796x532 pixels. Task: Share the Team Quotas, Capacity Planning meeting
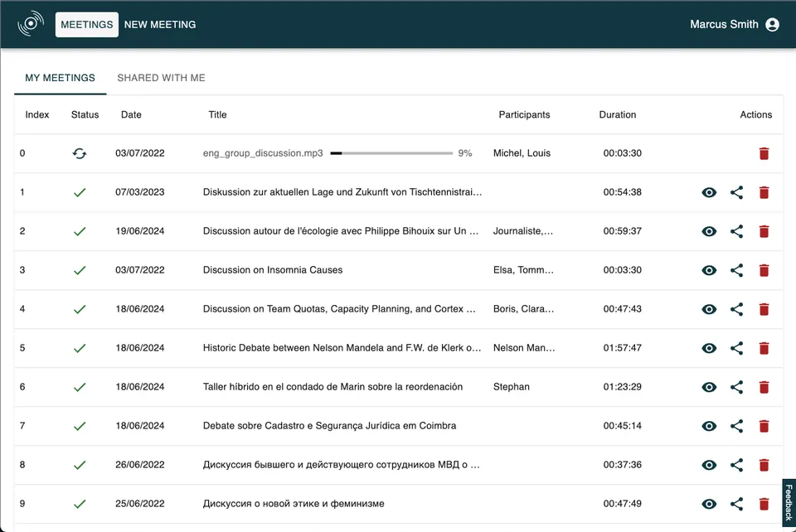pos(736,309)
